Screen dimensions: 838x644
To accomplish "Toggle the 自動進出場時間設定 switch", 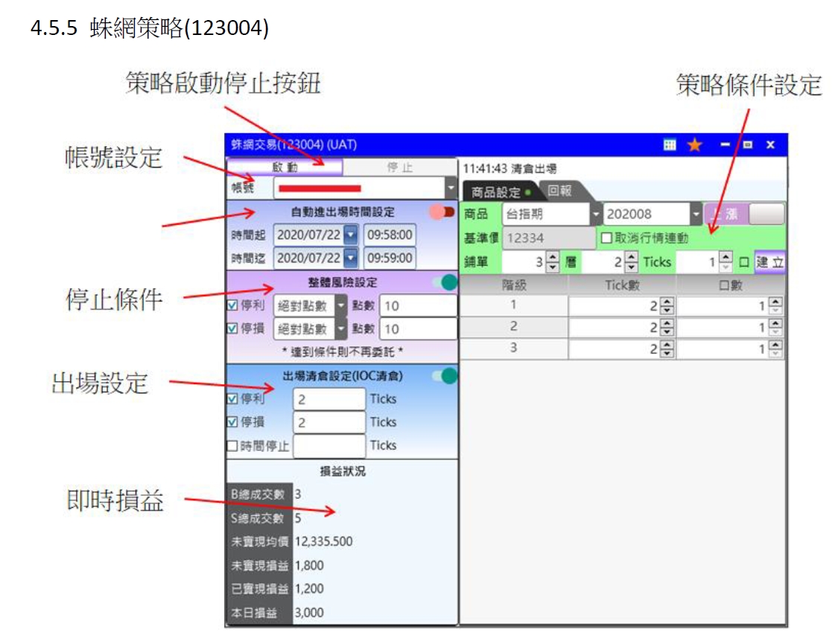I will [442, 212].
